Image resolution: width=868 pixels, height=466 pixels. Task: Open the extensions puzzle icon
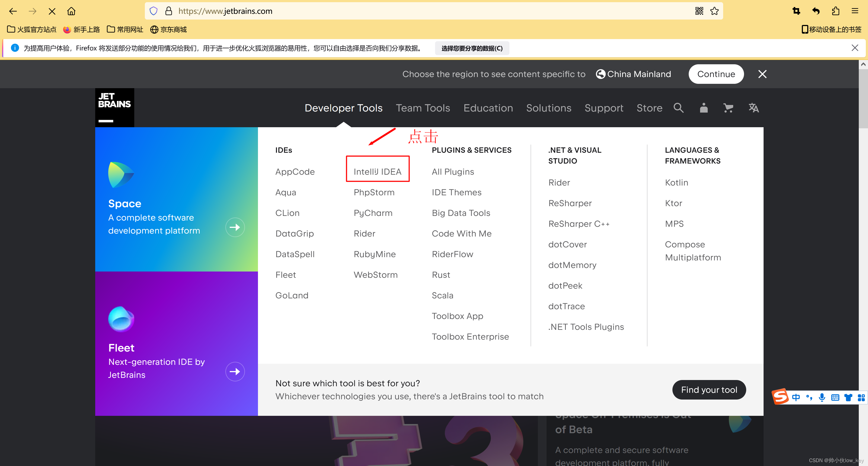point(835,11)
